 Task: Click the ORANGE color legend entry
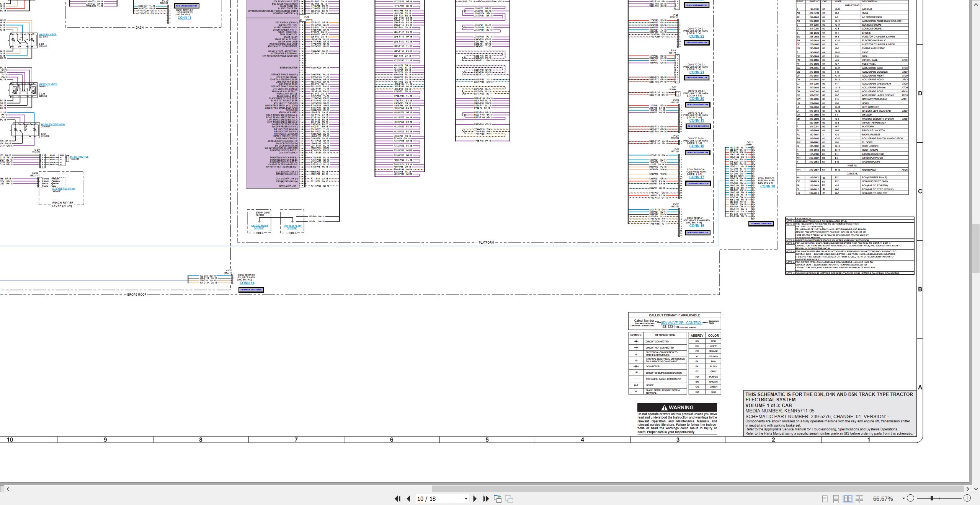tap(714, 351)
